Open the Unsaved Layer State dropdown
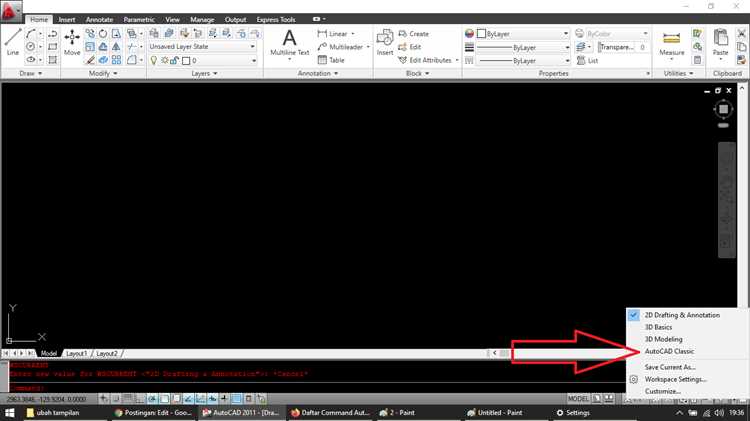This screenshot has height=421, width=750. pos(202,47)
